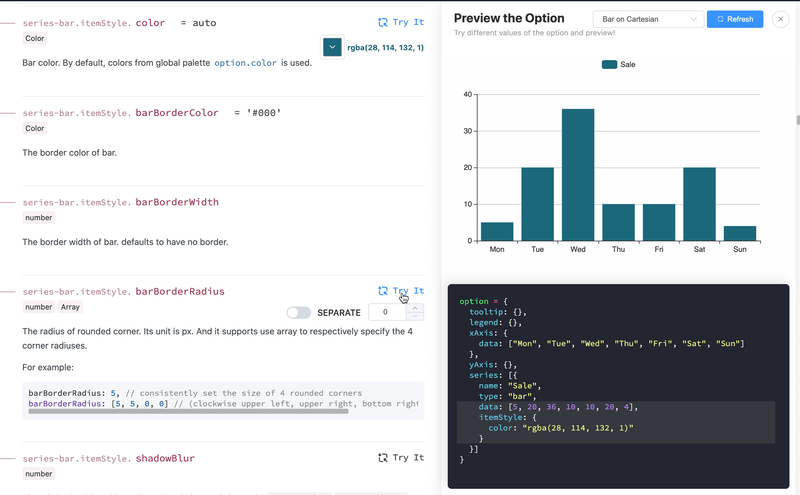The image size is (800, 495).
Task: Toggle the SEPARATE switch
Action: tap(298, 312)
